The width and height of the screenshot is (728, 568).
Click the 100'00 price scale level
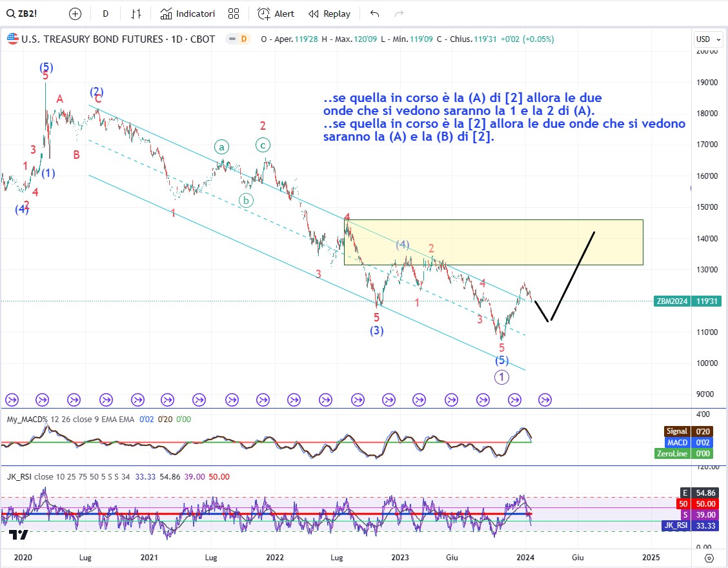(707, 363)
